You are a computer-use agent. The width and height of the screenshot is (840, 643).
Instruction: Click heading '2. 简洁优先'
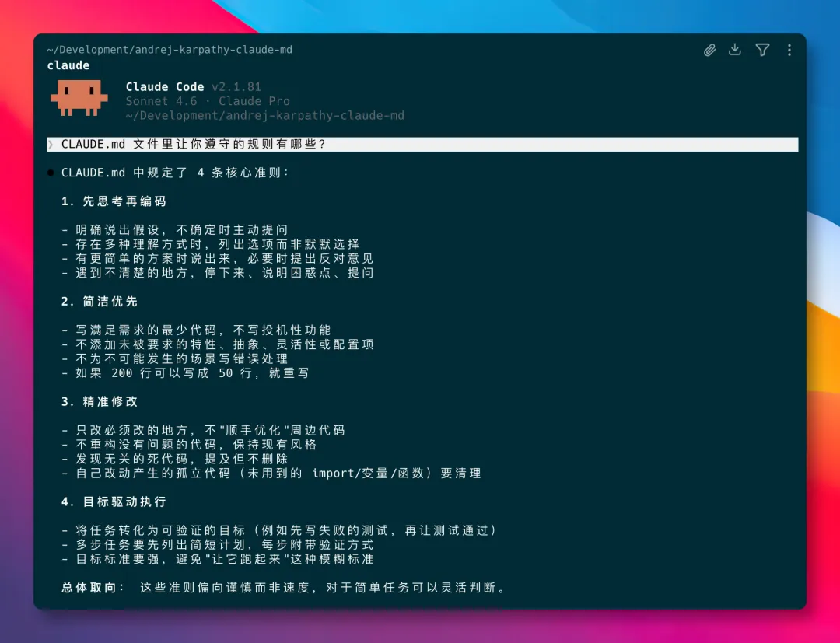[x=100, y=302]
